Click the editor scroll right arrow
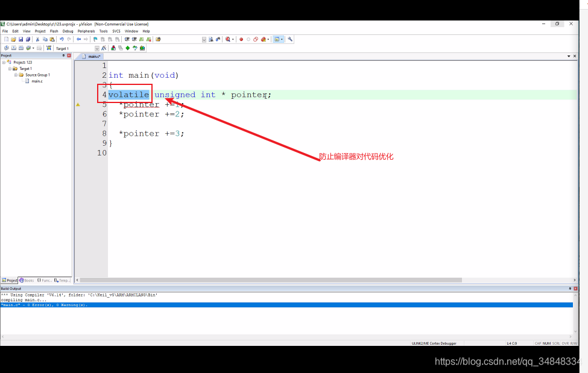 point(575,280)
